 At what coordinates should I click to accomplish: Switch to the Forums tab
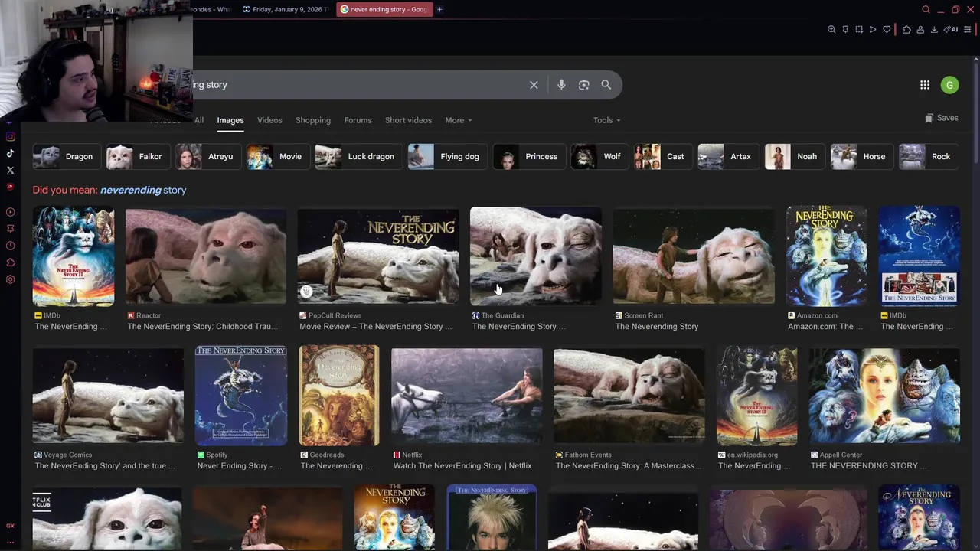point(358,120)
